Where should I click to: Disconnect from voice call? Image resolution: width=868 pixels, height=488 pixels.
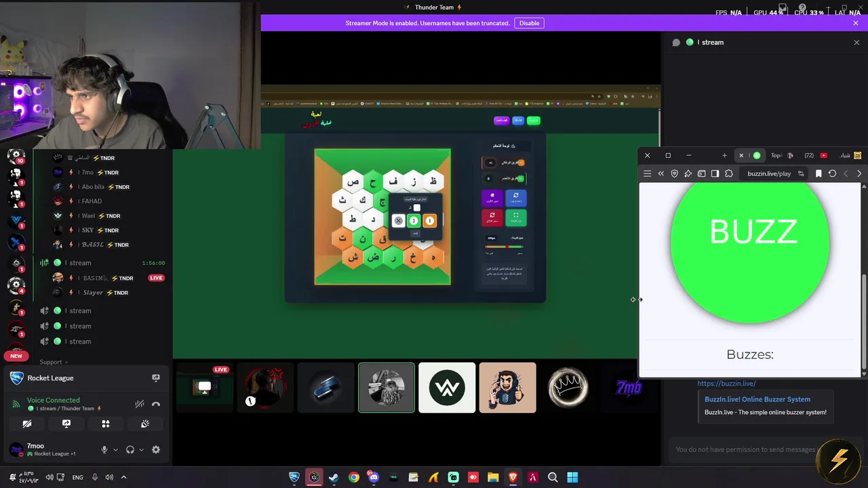[156, 404]
